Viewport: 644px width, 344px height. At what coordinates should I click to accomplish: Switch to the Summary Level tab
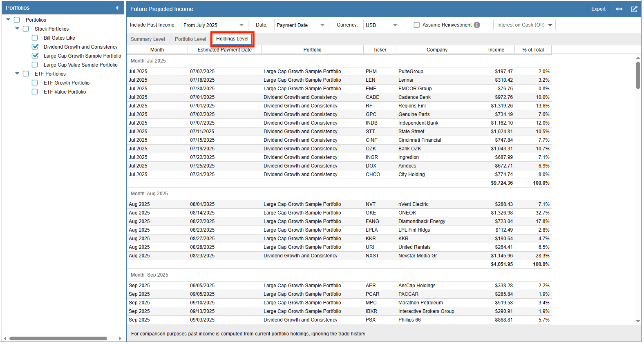[148, 39]
